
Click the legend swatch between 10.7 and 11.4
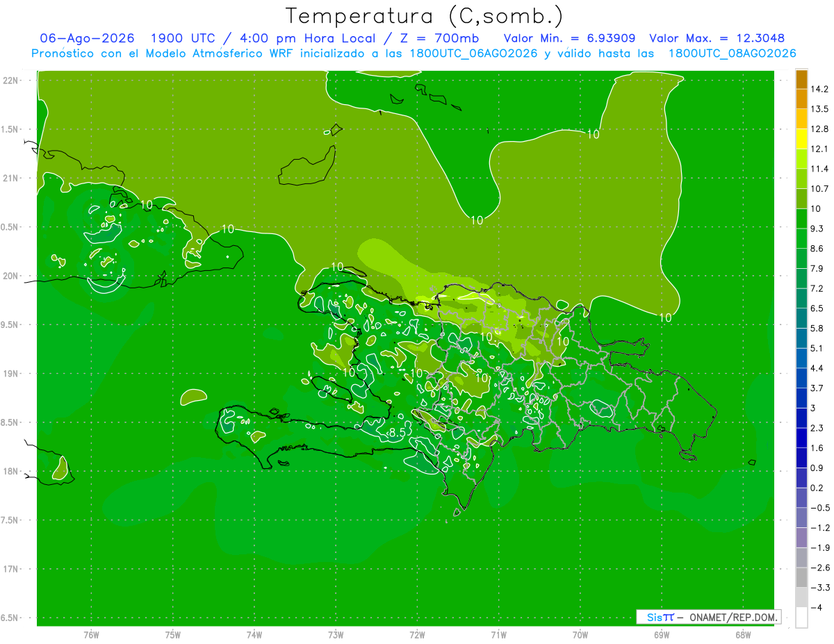801,179
